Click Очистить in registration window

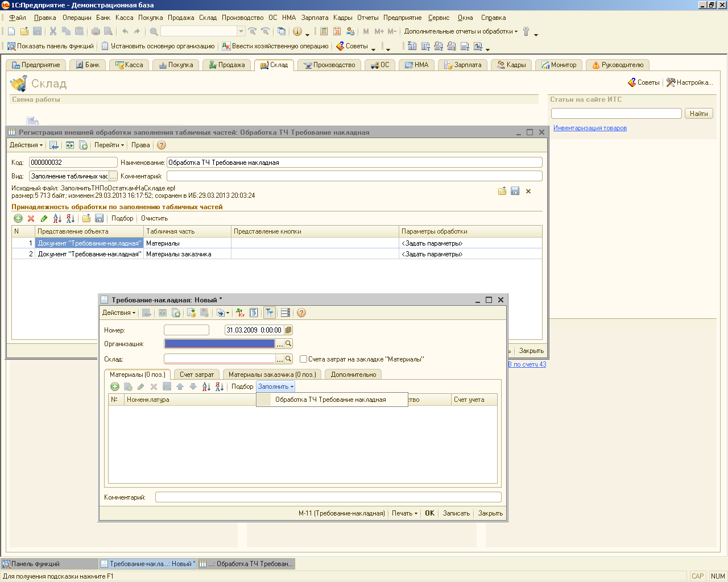(155, 218)
